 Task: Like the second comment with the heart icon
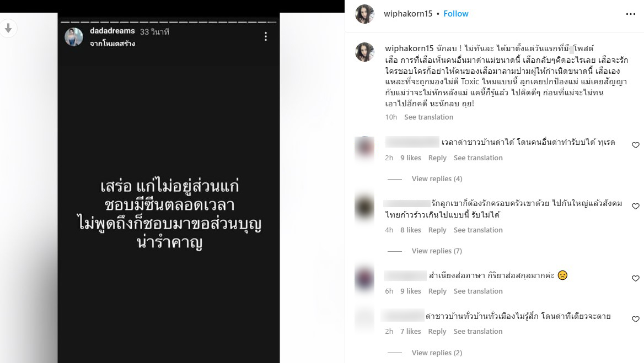pyautogui.click(x=635, y=206)
